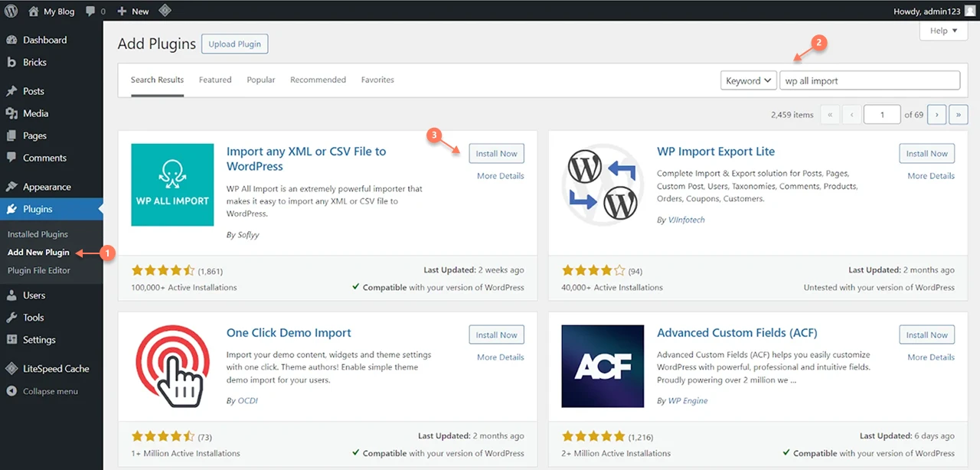Open More Details for Advanced Custom Fields

[x=931, y=357]
